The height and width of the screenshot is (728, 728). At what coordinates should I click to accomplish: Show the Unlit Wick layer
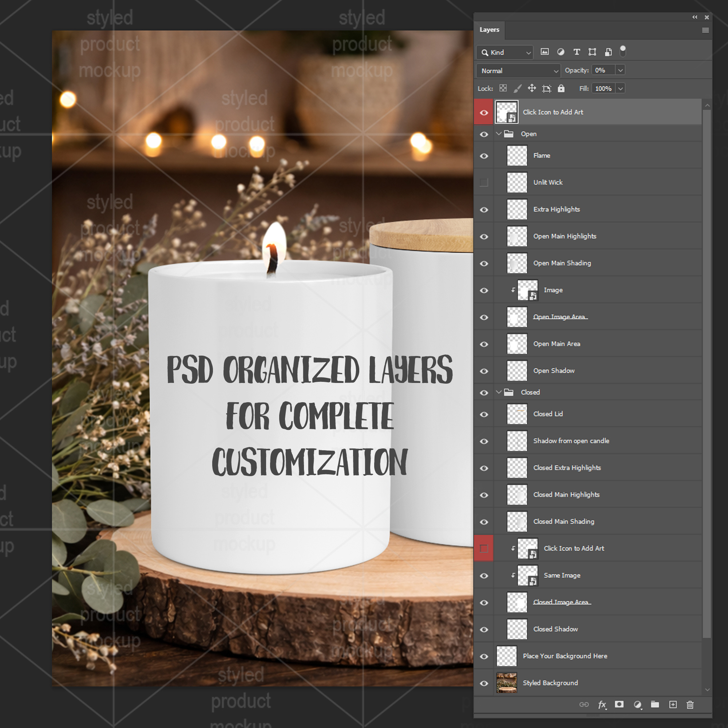point(484,183)
